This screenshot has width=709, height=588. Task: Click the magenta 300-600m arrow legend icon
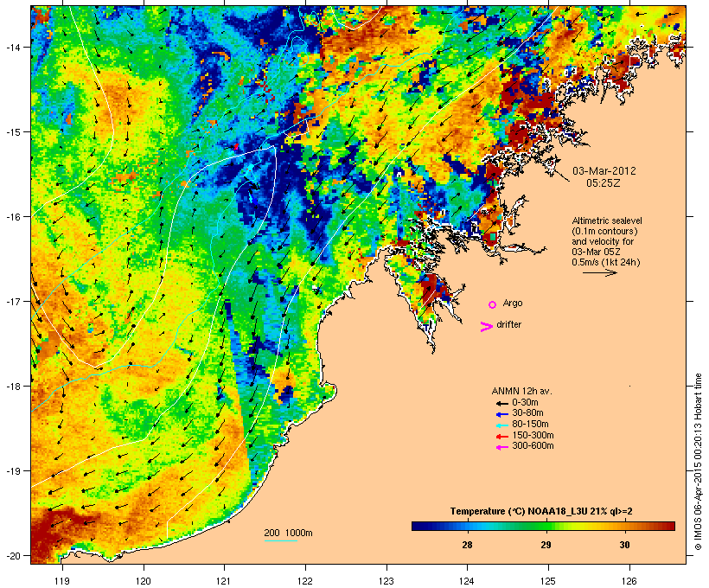coord(501,447)
